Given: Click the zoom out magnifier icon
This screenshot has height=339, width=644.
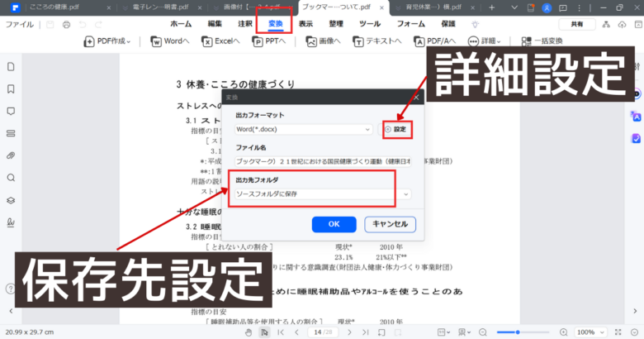Looking at the screenshot, I should [x=483, y=332].
